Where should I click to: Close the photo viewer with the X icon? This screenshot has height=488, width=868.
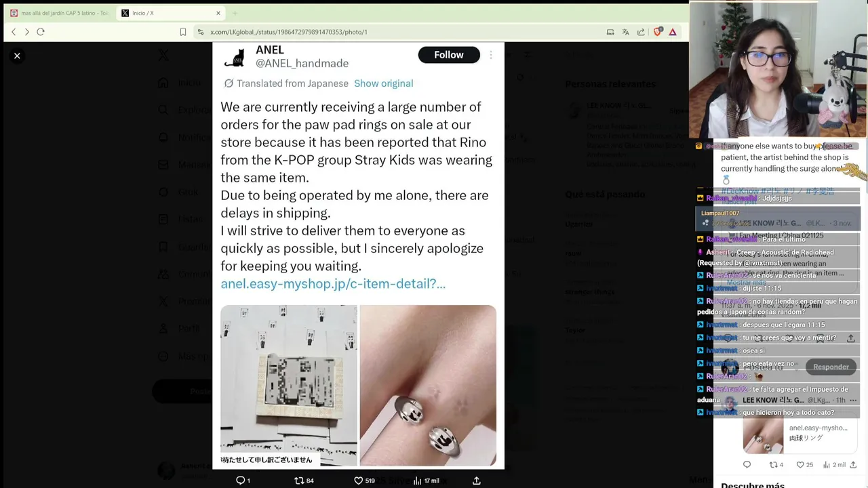pos(17,56)
